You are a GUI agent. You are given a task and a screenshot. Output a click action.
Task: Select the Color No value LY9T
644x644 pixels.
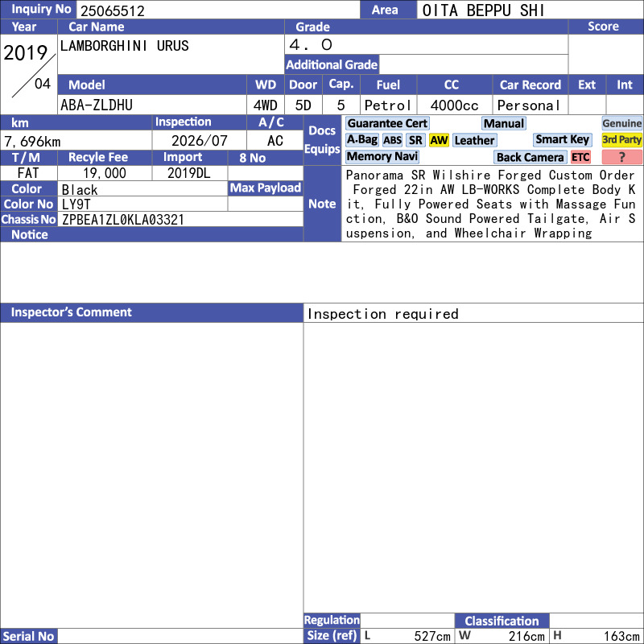pos(76,204)
